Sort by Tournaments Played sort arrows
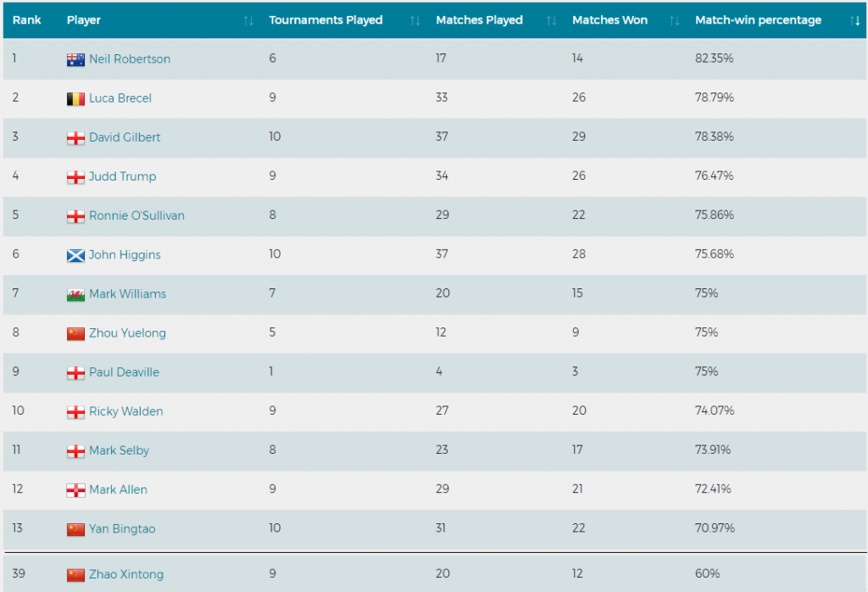Screen dimensions: 868x592 point(415,20)
